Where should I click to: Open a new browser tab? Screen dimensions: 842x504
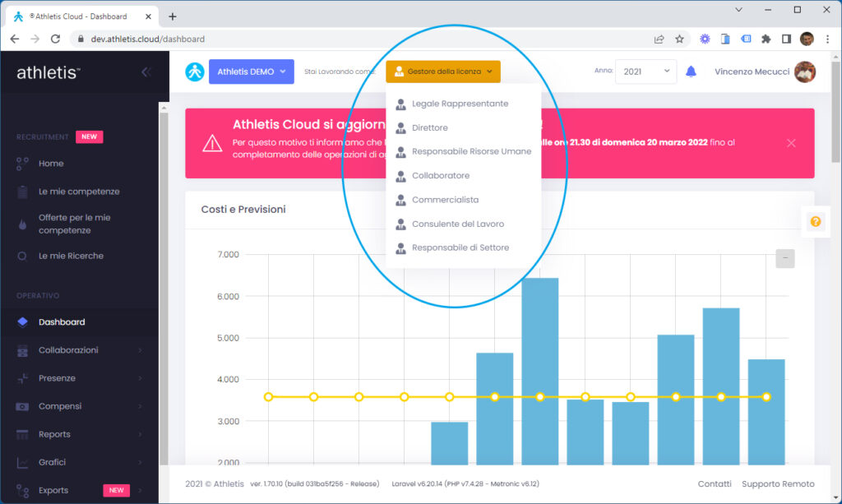click(x=173, y=16)
